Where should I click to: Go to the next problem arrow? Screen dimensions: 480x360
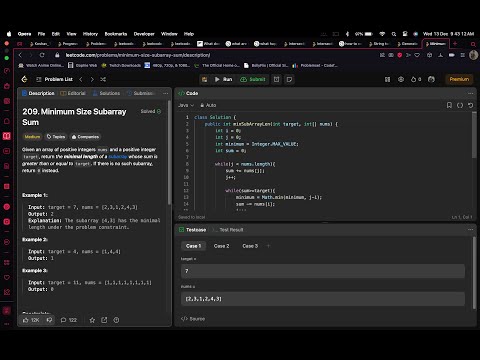click(92, 79)
